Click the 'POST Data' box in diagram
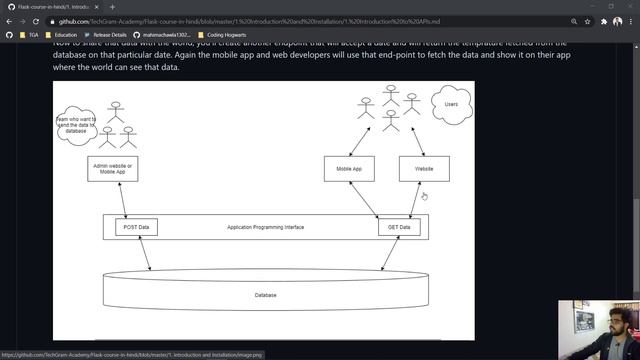 click(136, 227)
